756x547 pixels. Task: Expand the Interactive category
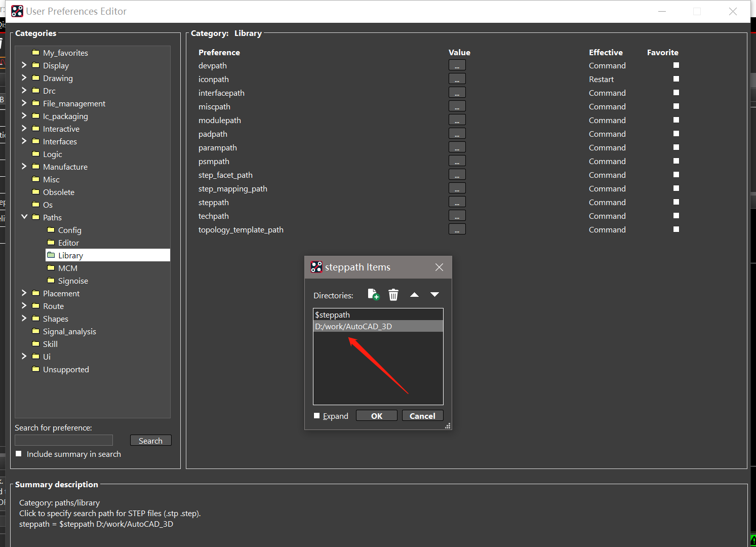pyautogui.click(x=24, y=128)
